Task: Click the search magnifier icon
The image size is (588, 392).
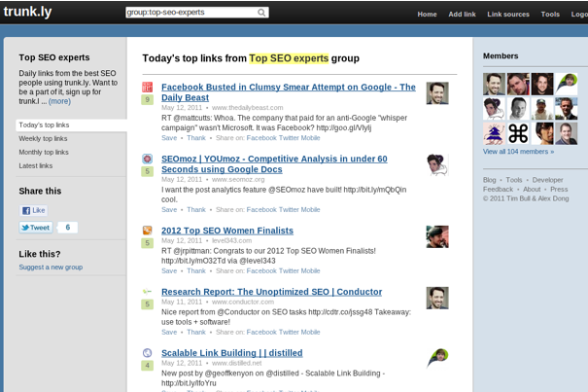Action: tap(261, 13)
